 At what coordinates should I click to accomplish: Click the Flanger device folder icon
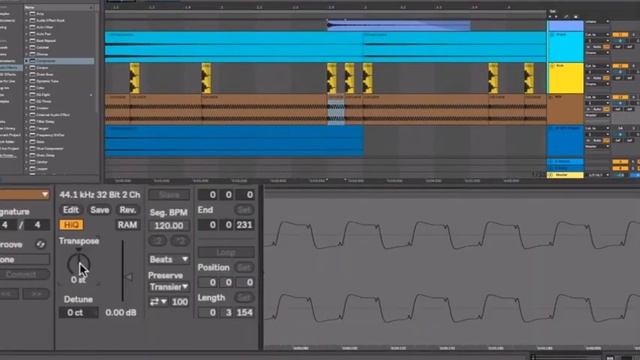tap(32, 128)
